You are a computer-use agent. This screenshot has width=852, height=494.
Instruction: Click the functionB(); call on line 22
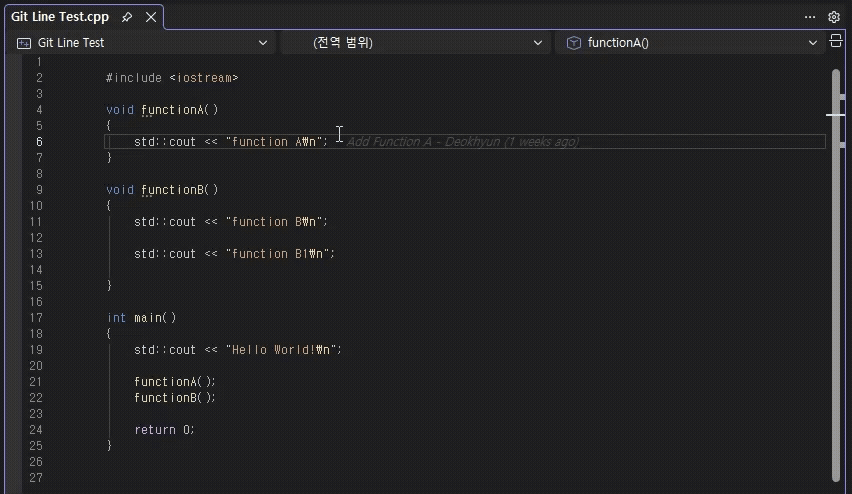point(175,398)
